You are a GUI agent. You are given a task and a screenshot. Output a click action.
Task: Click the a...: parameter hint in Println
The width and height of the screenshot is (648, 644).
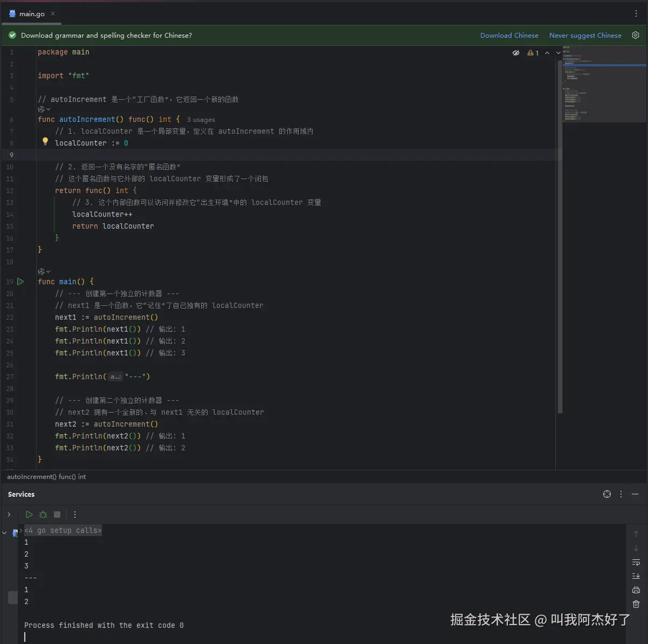(x=115, y=377)
